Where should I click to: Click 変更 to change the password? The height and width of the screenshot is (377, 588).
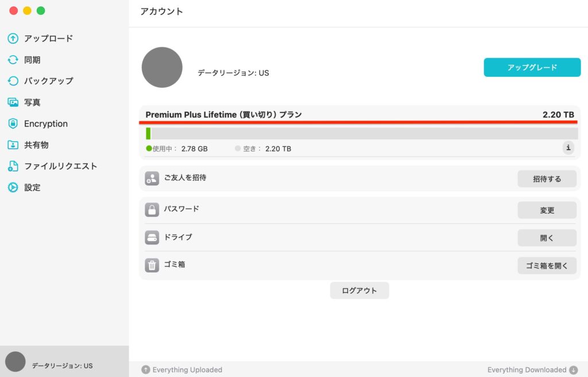coord(547,210)
